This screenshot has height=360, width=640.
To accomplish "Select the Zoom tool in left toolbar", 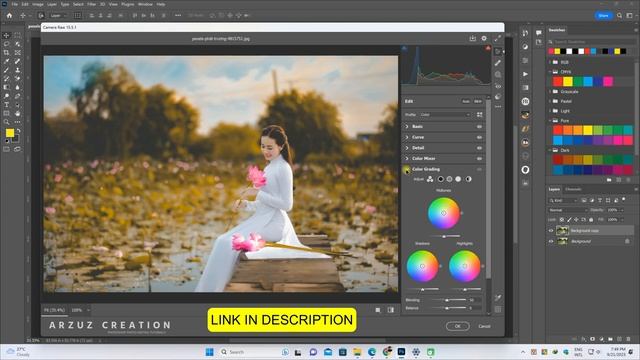I will click(x=6, y=122).
